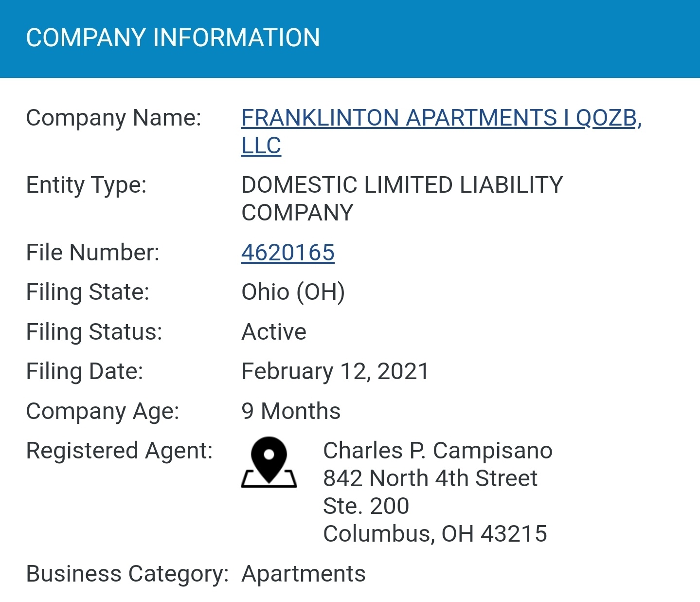Click the Entity Type label

tap(86, 185)
